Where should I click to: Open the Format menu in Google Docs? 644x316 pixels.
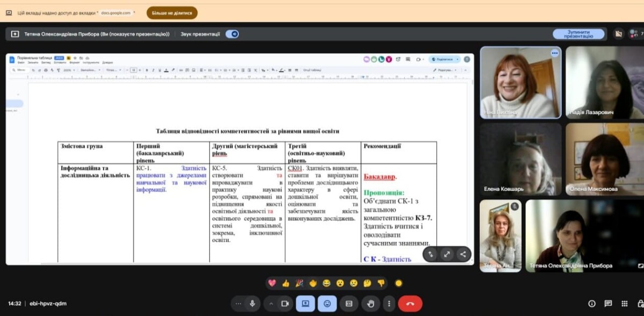[74, 62]
